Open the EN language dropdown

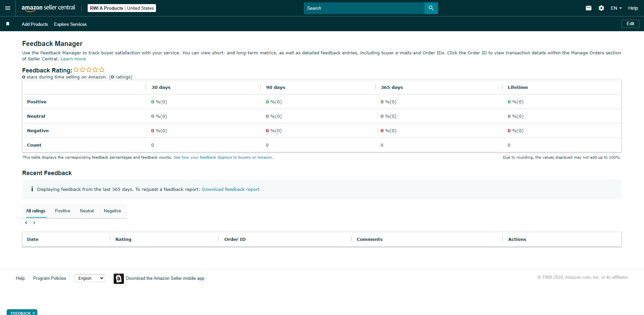[x=616, y=8]
